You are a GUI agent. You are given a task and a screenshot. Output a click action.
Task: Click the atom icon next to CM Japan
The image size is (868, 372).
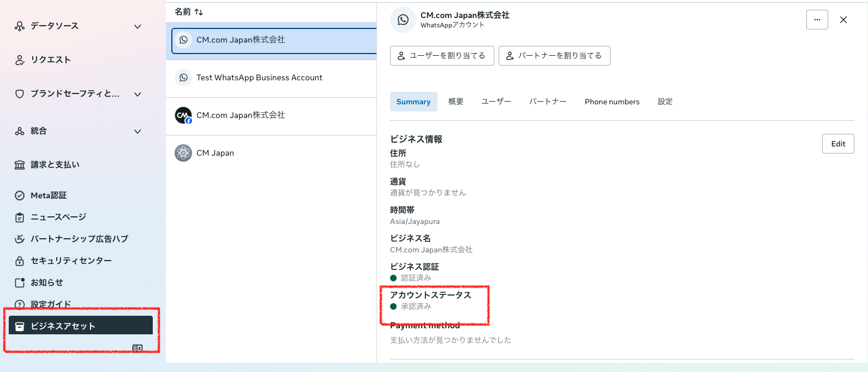[x=183, y=153]
